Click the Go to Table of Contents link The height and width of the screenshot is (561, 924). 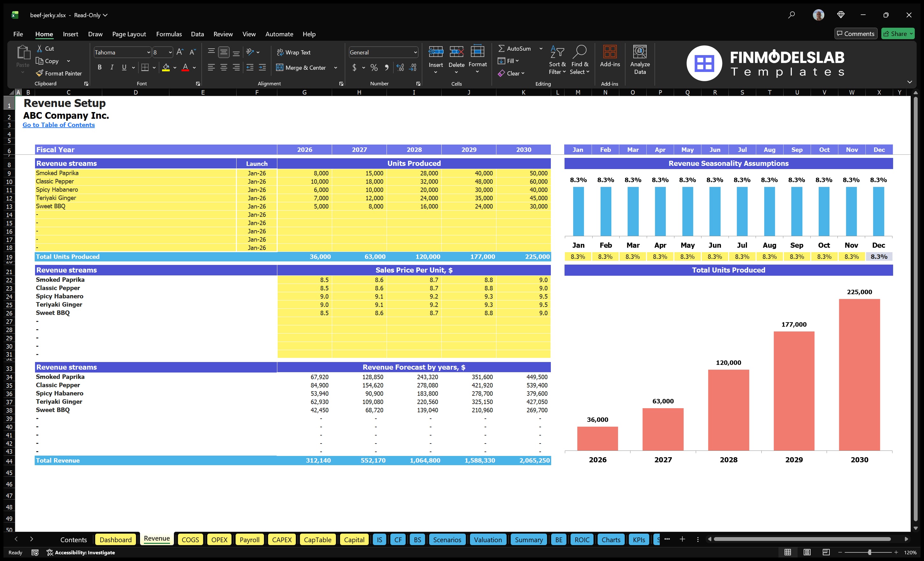coord(59,125)
